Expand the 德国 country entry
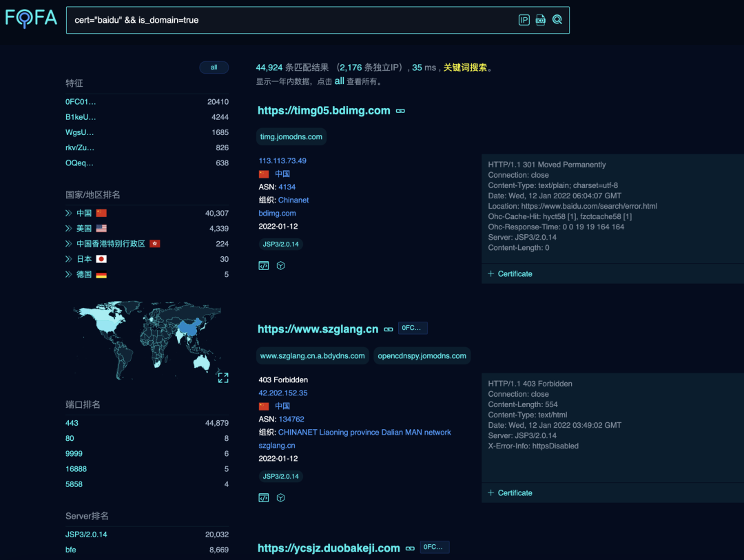The width and height of the screenshot is (744, 560). (68, 274)
